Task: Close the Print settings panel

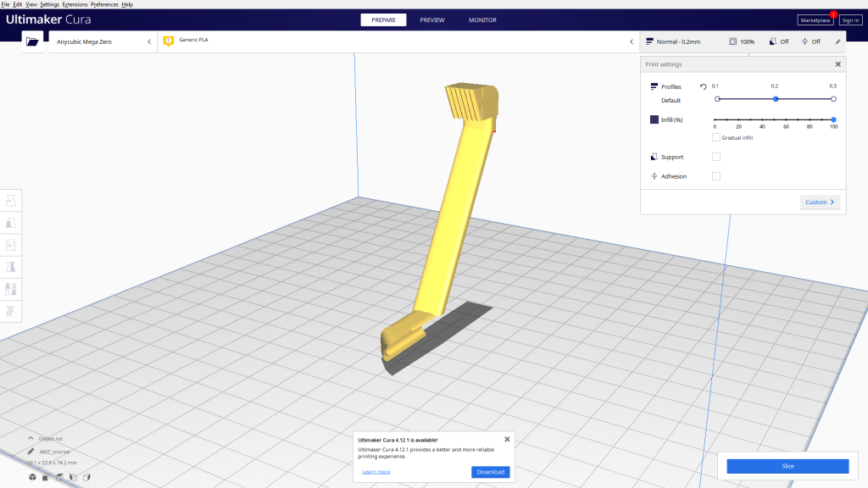Action: [838, 64]
